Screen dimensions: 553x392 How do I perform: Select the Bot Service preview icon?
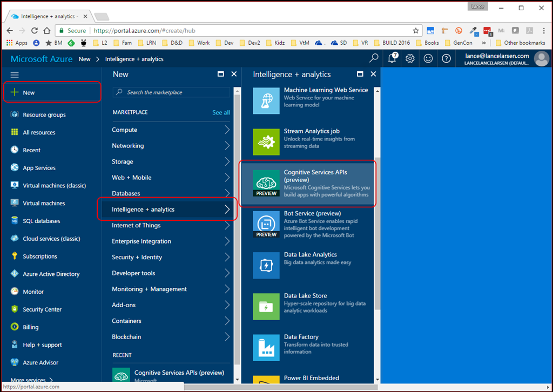(x=266, y=224)
